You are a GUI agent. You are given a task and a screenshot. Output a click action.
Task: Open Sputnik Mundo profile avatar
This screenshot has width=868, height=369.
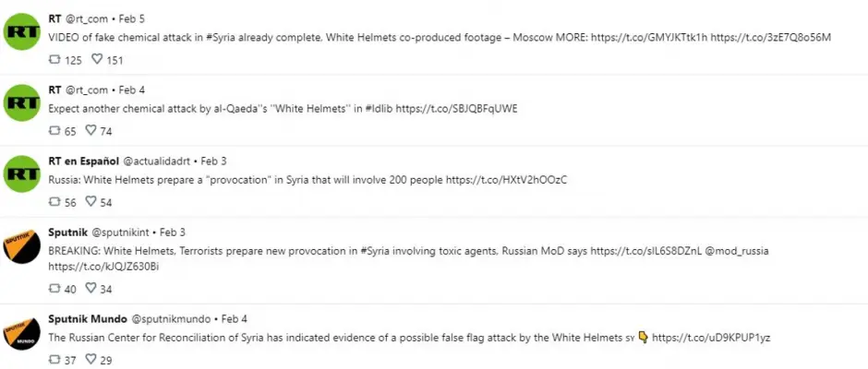(22, 334)
